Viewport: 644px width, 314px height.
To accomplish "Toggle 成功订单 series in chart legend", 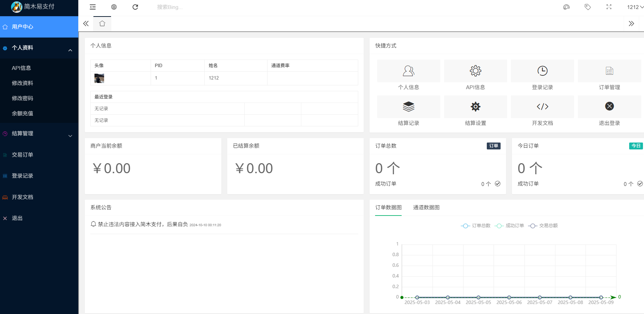I will pos(509,226).
